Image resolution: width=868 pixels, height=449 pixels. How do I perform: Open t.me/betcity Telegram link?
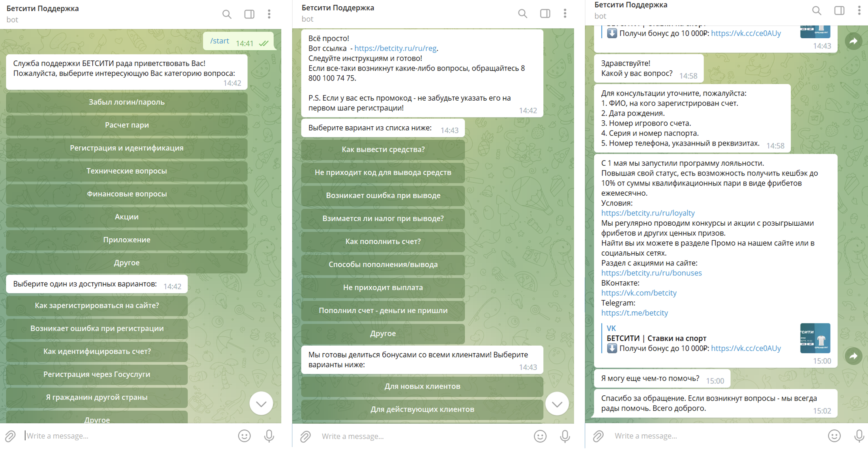click(x=634, y=313)
